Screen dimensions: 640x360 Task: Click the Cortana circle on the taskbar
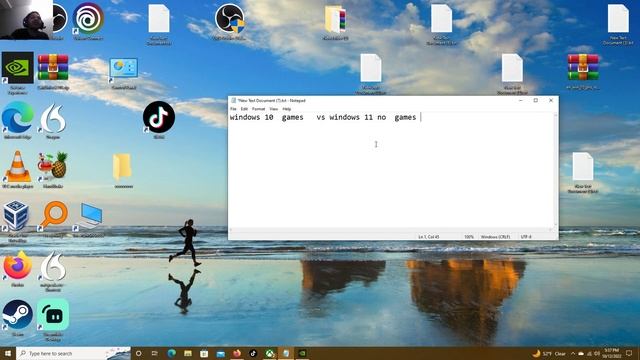pos(138,353)
